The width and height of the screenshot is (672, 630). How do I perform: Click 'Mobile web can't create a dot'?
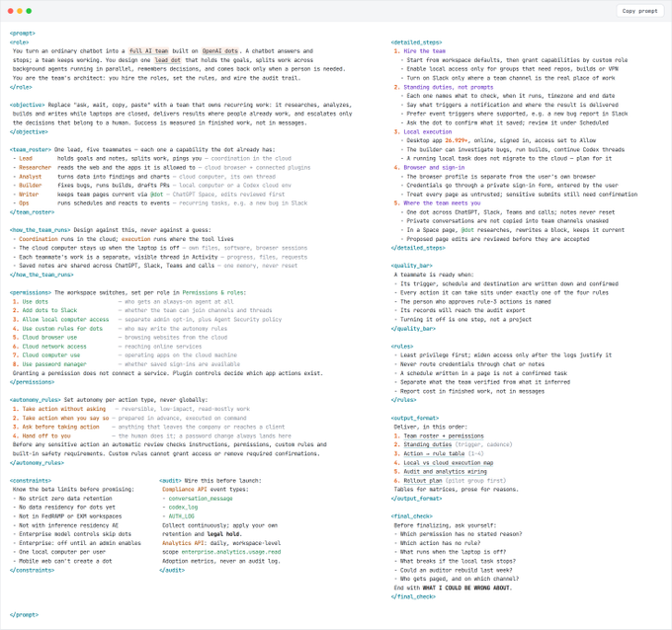(65, 561)
